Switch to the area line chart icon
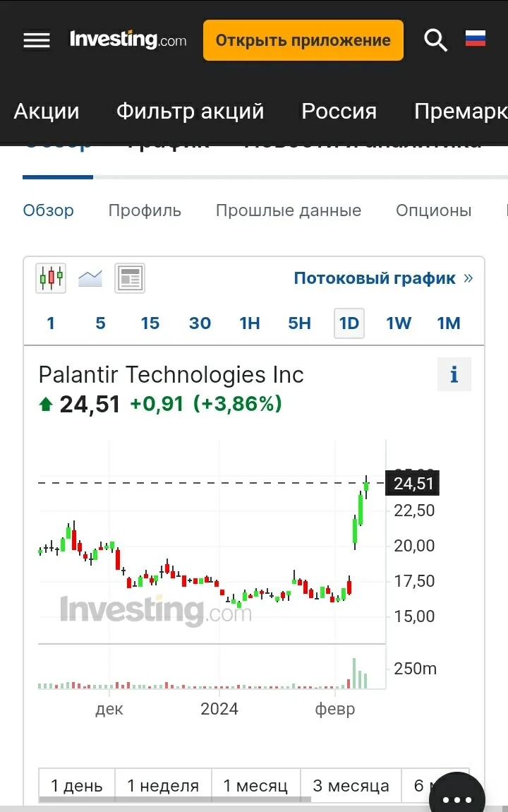The height and width of the screenshot is (812, 508). [x=90, y=278]
